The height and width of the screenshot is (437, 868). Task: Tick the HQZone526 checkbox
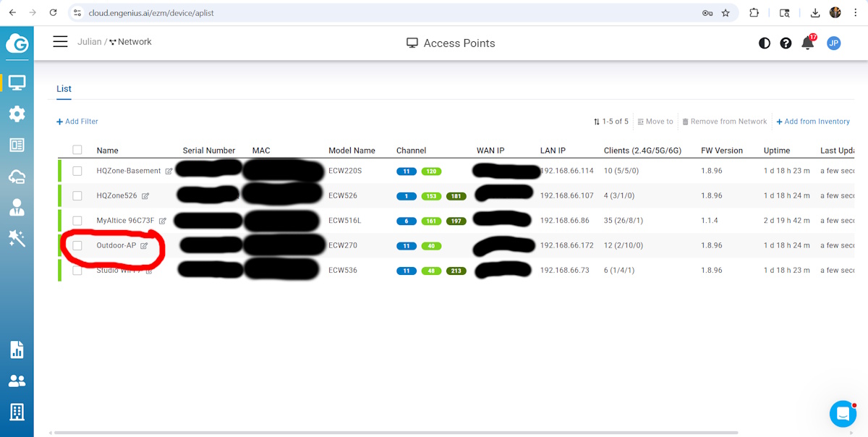[77, 196]
